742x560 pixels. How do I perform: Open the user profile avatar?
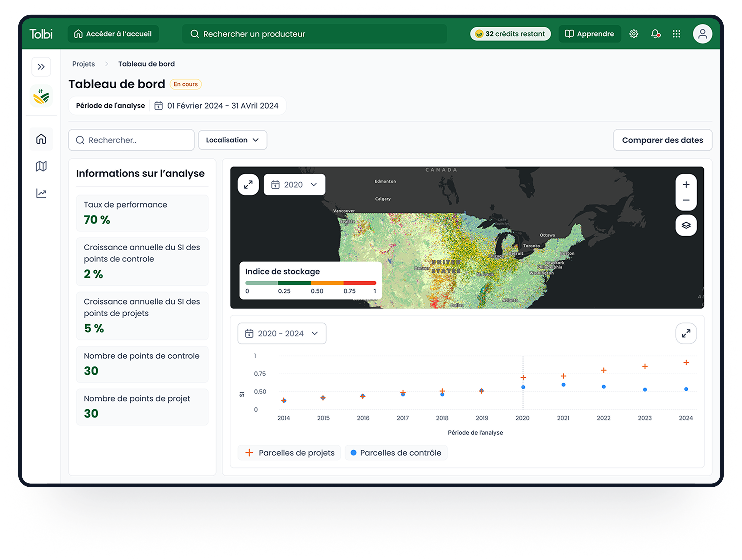702,34
